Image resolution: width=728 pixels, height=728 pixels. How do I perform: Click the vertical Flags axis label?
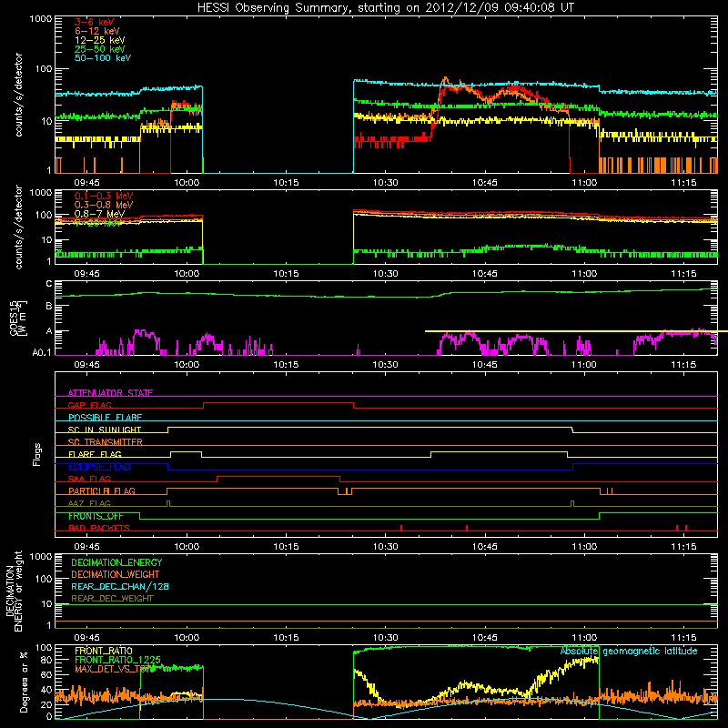[37, 454]
